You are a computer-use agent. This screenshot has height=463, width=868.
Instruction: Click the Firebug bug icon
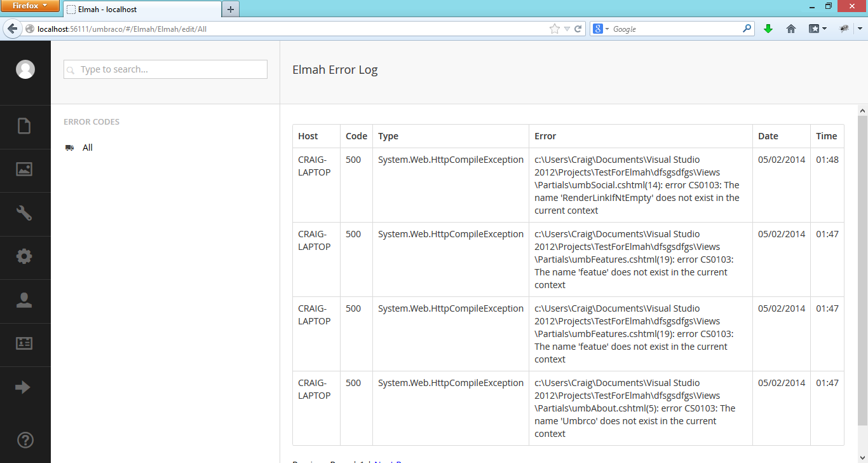pos(844,29)
